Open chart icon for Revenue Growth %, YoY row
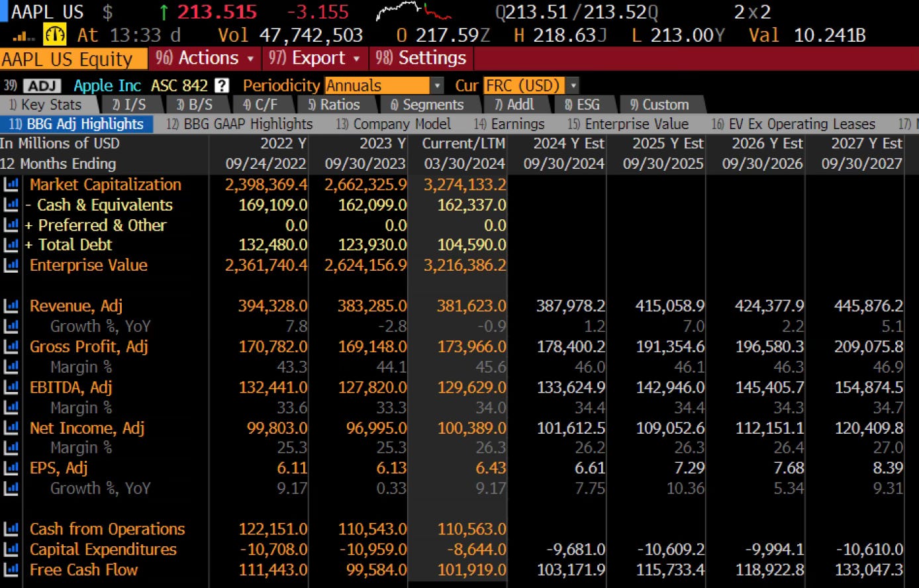919x588 pixels. point(11,326)
